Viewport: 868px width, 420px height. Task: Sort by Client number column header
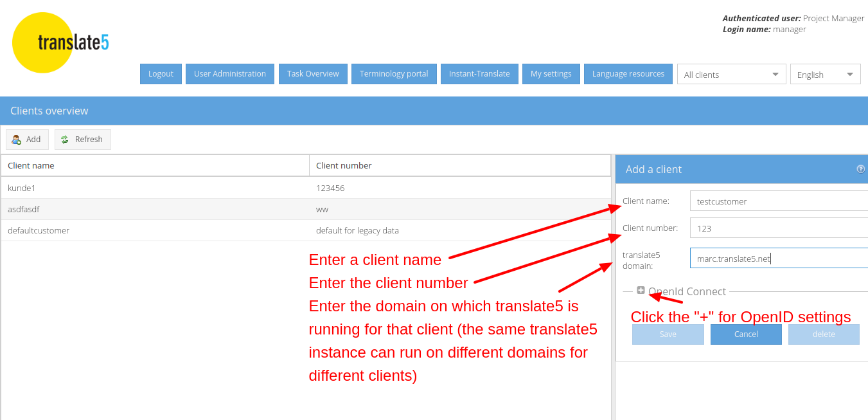460,165
